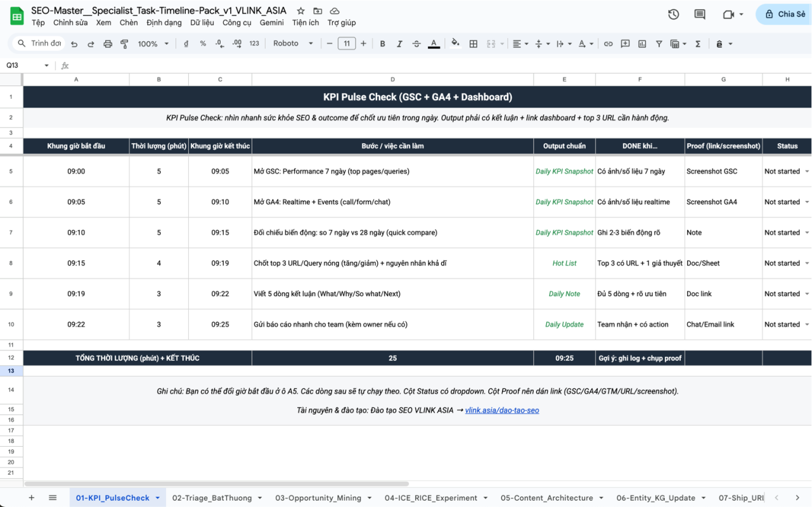Open Status dropdown for 09:22 row
Screen dimensions: 812x507
pyautogui.click(x=807, y=324)
